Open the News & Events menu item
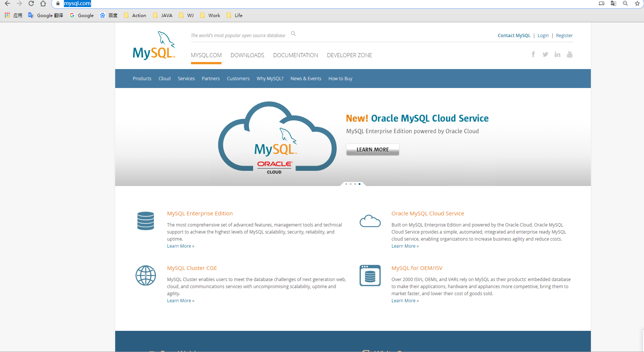644x352 pixels. 306,79
